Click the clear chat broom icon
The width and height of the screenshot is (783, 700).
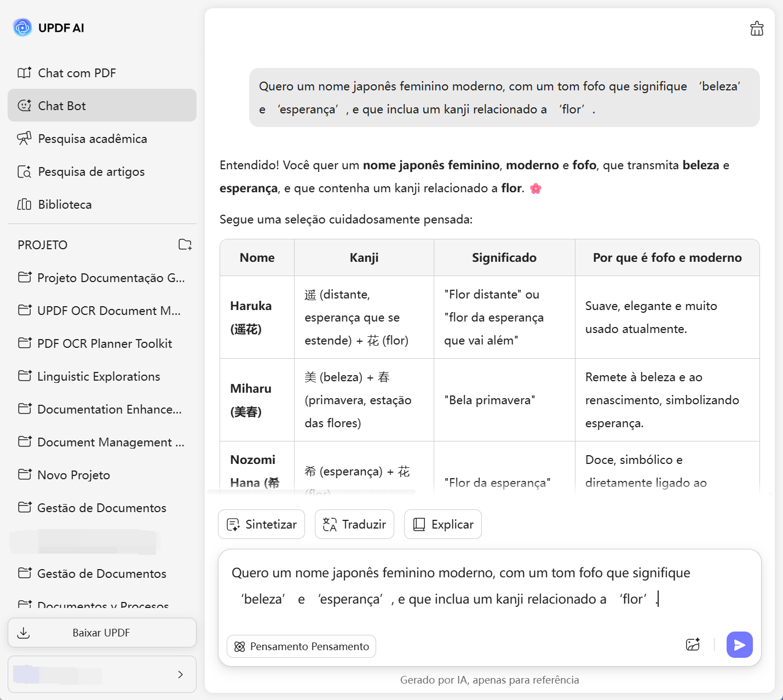[x=757, y=28]
